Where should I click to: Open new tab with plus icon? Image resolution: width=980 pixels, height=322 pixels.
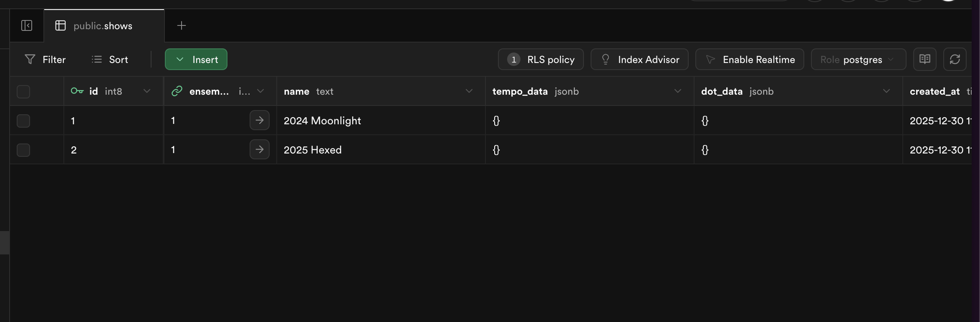tap(182, 26)
